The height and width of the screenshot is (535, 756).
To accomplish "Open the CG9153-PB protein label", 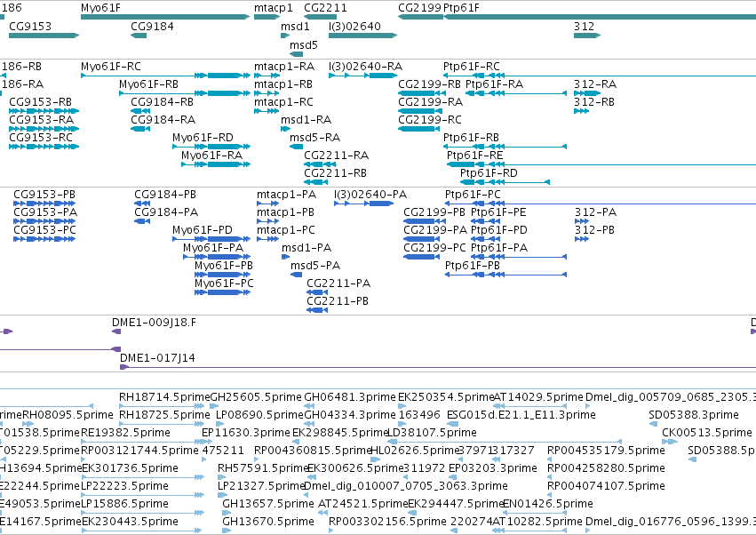I will (x=44, y=195).
